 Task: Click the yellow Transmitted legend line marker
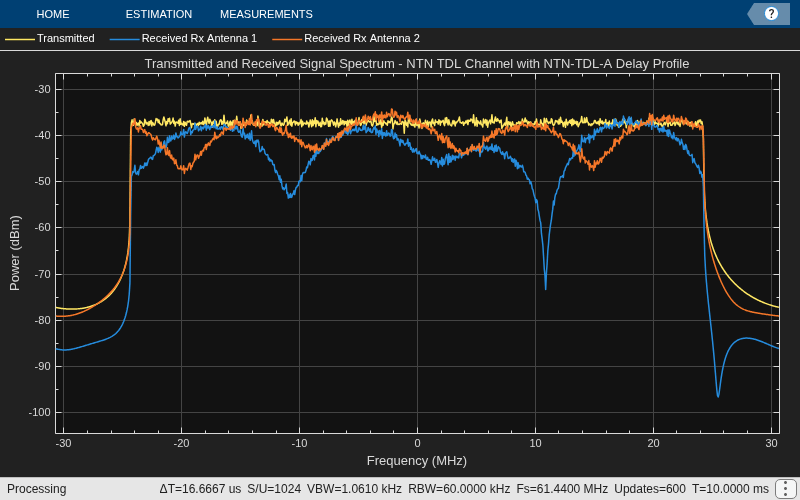pyautogui.click(x=20, y=39)
